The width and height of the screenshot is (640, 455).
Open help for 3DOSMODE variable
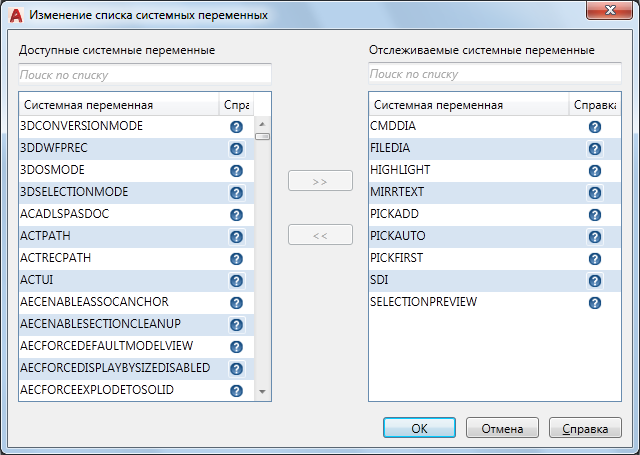pyautogui.click(x=237, y=170)
